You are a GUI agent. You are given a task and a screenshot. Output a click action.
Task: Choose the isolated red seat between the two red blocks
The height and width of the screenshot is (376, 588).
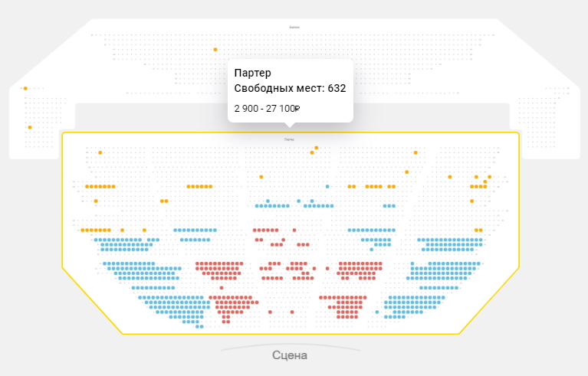[x=327, y=269]
